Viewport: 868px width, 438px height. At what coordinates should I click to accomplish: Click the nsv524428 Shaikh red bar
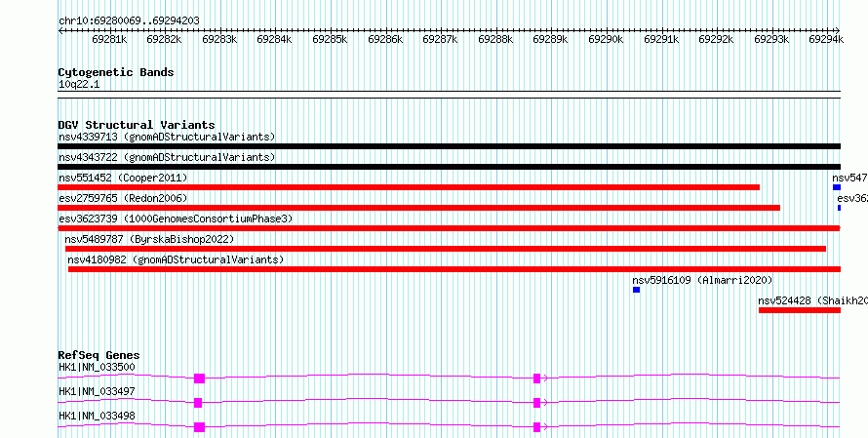[x=800, y=310]
